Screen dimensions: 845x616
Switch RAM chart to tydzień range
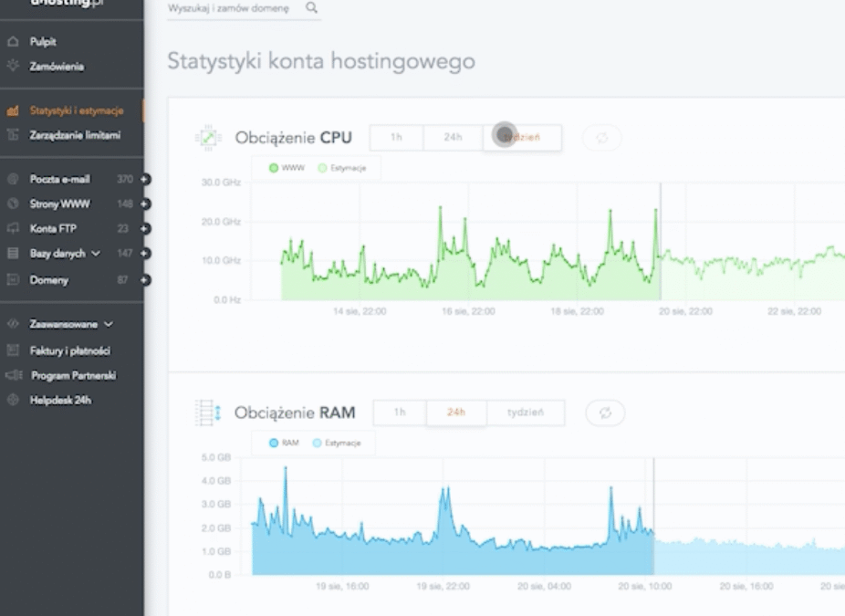[526, 413]
